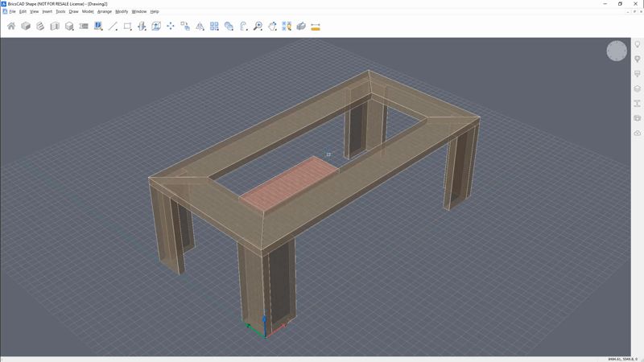Open the camera render panel icon
Image resolution: width=644 pixels, height=362 pixels.
tap(638, 118)
